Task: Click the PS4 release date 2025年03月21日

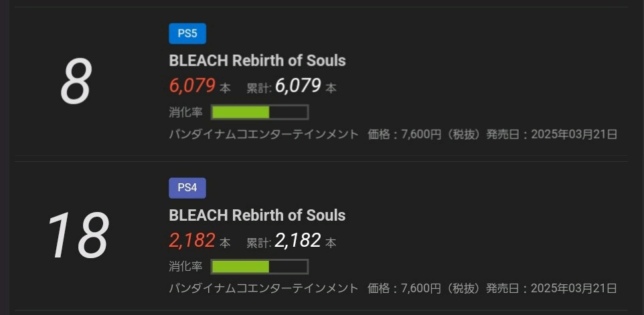Action: coord(573,289)
